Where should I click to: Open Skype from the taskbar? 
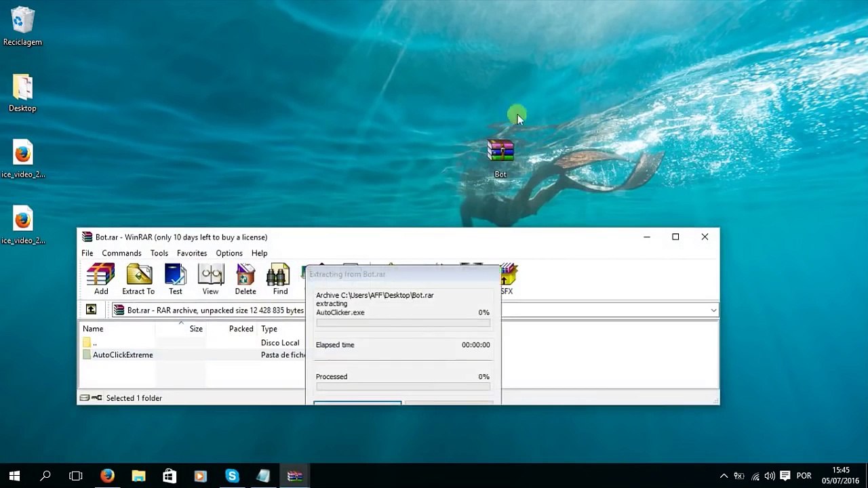[x=232, y=476]
